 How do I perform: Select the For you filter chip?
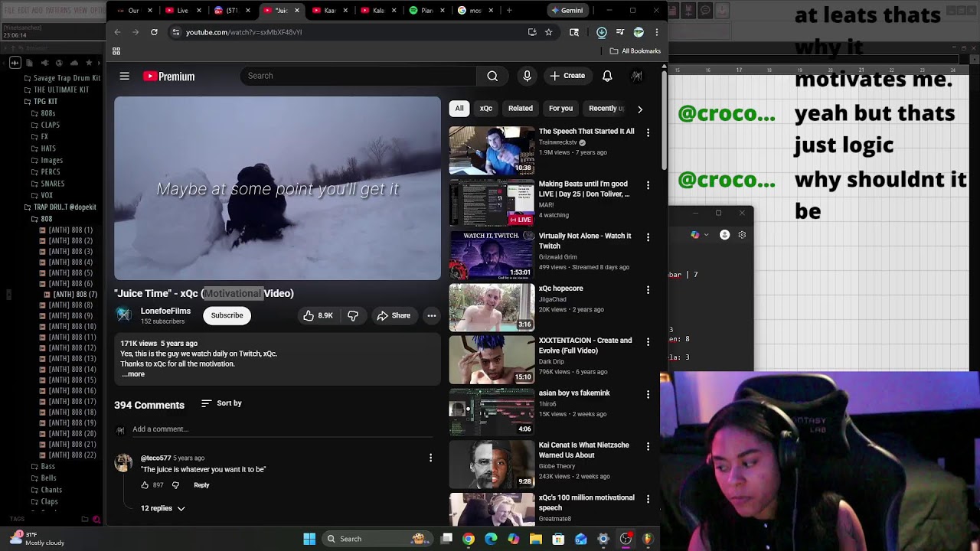point(560,109)
